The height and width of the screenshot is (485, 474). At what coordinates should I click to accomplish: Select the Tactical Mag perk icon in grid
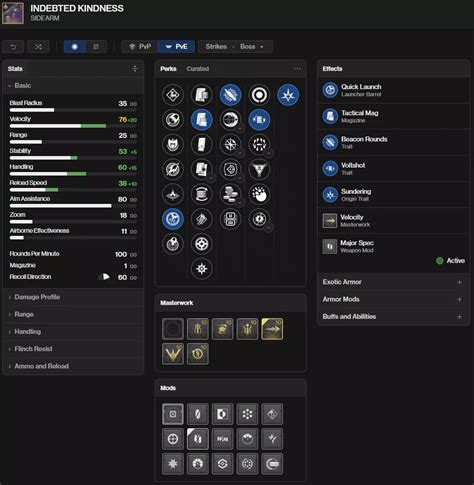(202, 120)
